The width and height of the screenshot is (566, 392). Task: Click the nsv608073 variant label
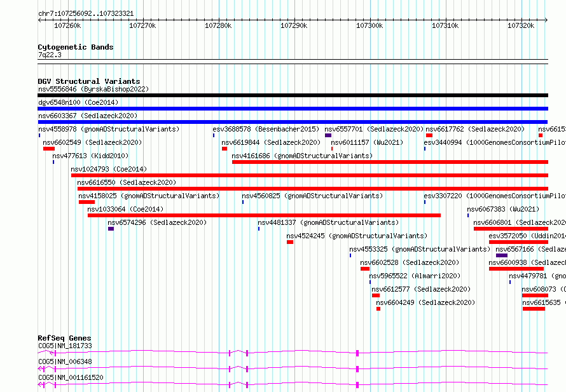[x=544, y=289]
